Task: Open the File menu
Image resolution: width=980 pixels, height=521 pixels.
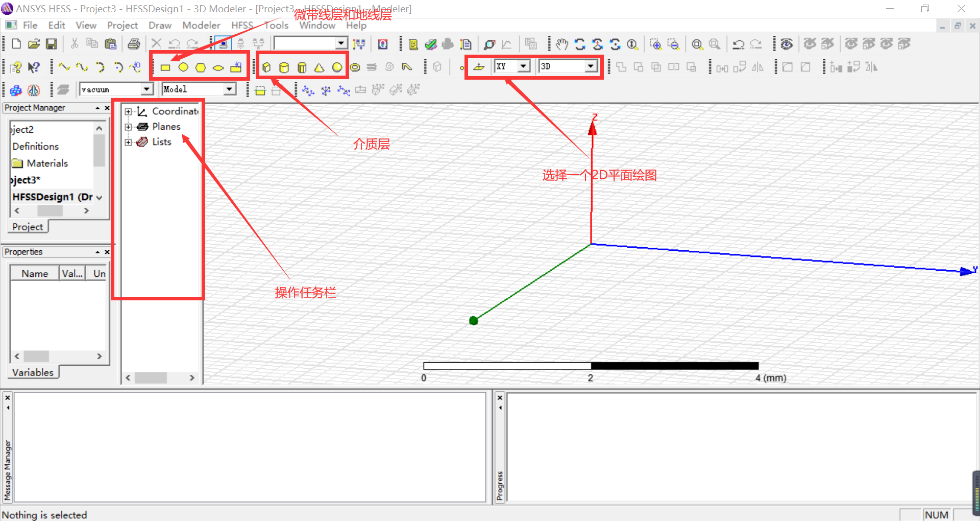Action: click(x=30, y=25)
